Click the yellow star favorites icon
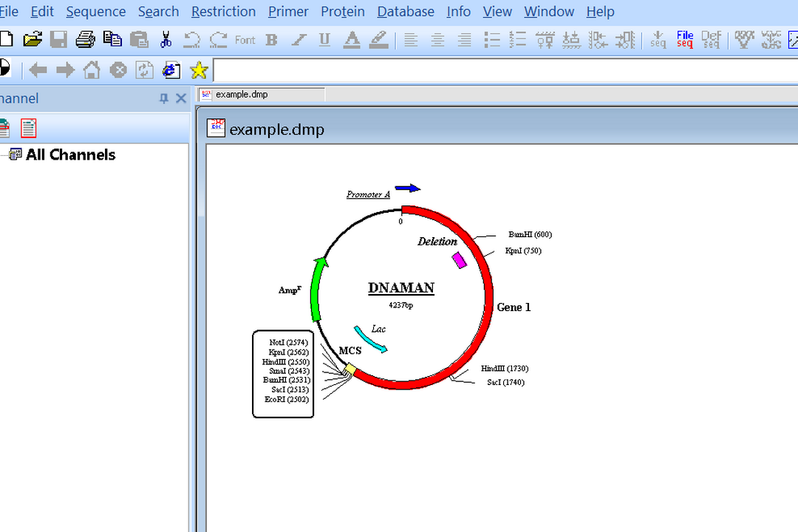This screenshot has width=798, height=532. point(199,70)
